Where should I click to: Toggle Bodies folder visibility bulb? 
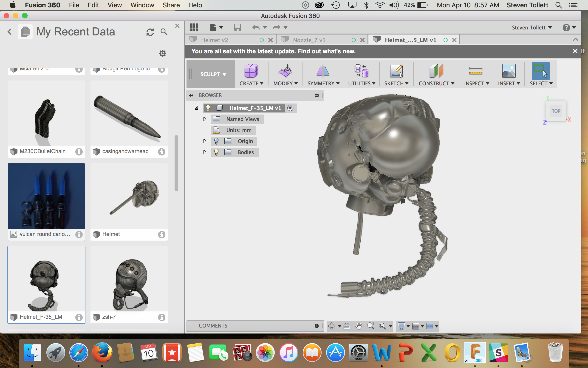[x=216, y=152]
